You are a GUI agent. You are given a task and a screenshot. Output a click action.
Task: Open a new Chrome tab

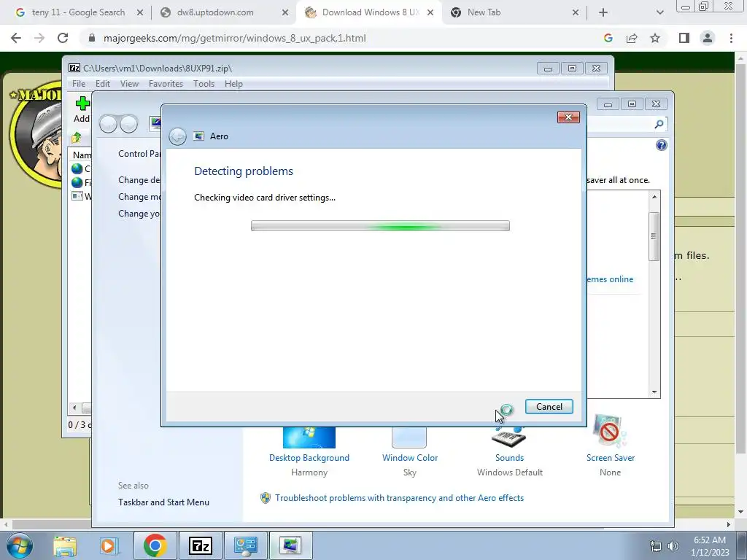[603, 12]
